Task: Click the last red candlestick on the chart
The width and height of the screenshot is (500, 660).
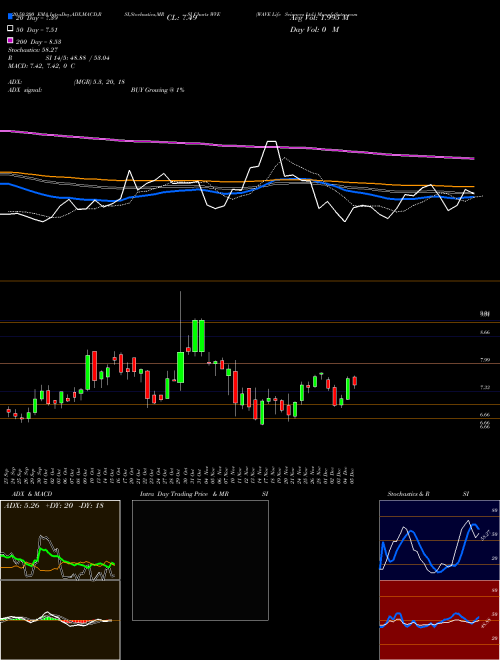Action: 355,381
